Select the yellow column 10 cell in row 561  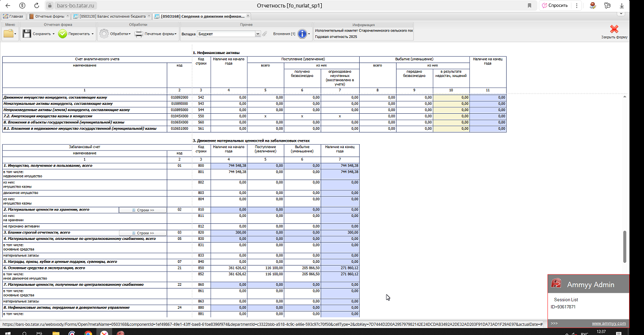tap(451, 129)
